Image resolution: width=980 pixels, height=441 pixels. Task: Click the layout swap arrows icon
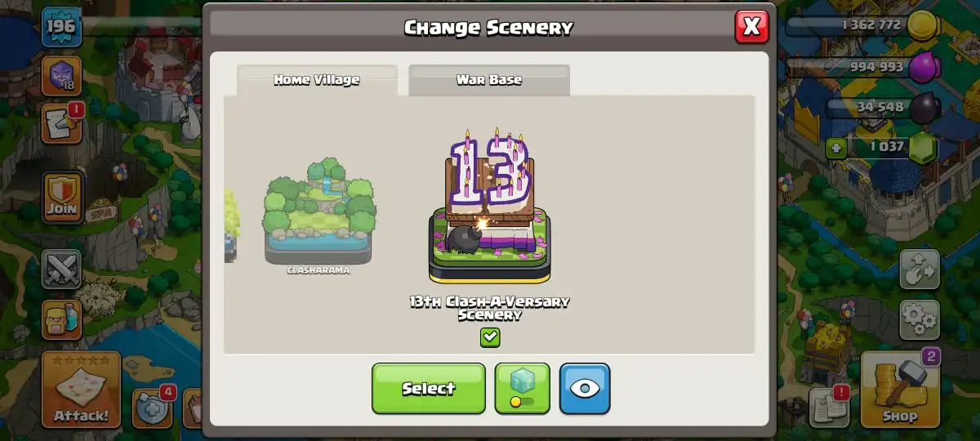pyautogui.click(x=920, y=269)
